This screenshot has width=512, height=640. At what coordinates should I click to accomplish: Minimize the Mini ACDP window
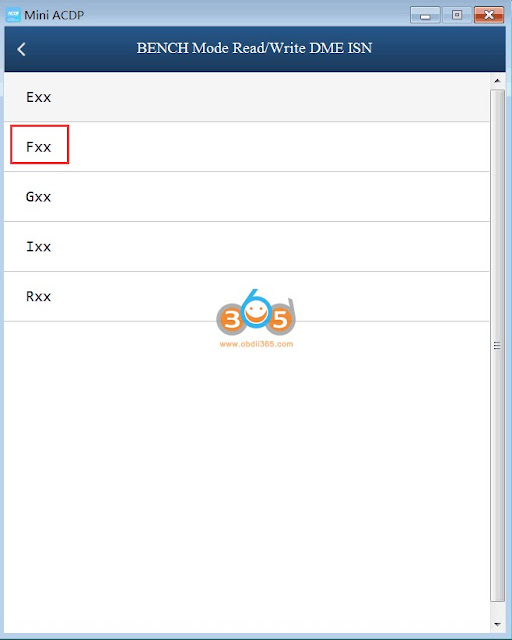(x=425, y=15)
